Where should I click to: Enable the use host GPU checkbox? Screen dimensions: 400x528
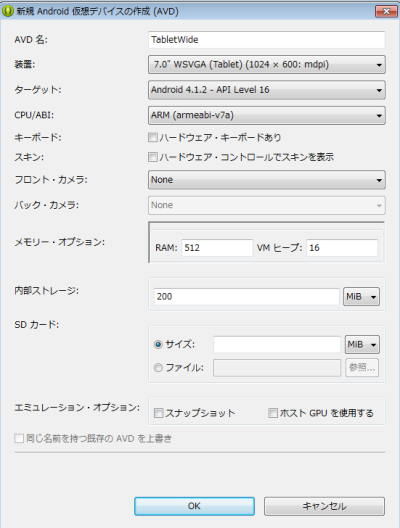(273, 413)
